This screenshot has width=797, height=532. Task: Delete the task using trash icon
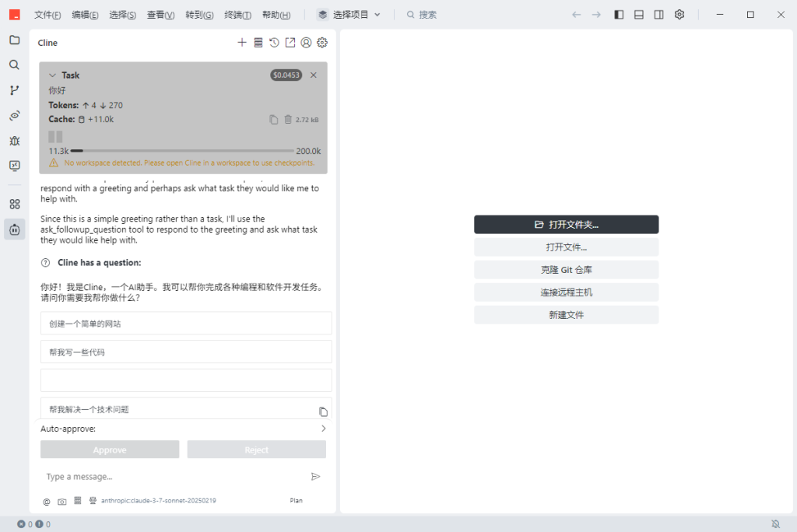(288, 120)
